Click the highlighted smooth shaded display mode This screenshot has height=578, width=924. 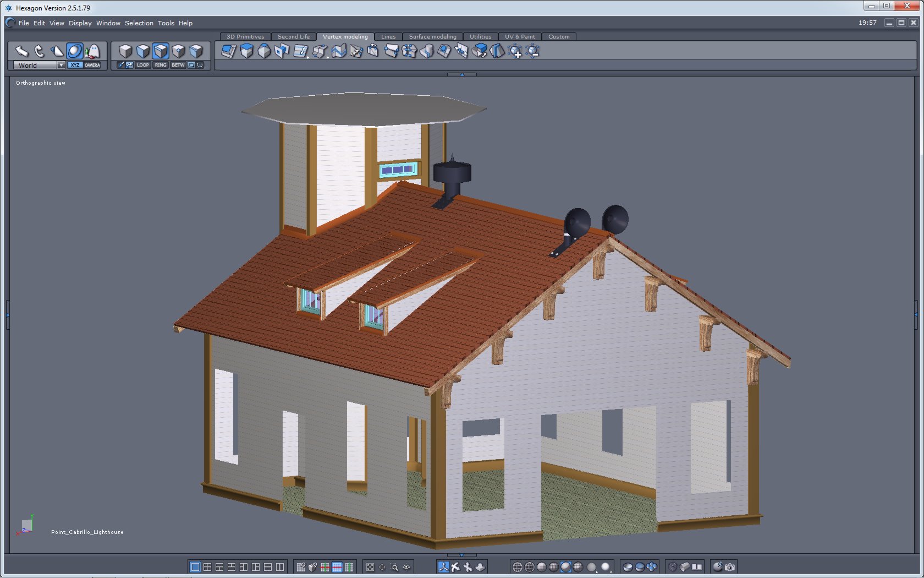(566, 567)
